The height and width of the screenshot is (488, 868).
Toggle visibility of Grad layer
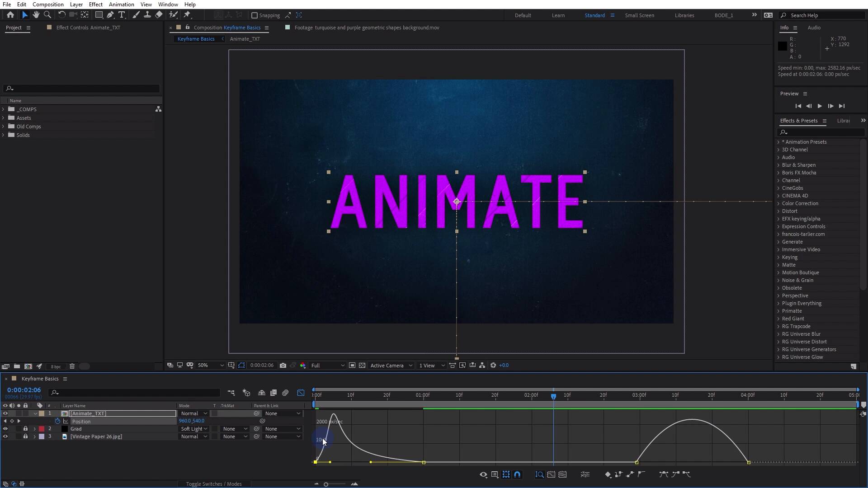(5, 429)
